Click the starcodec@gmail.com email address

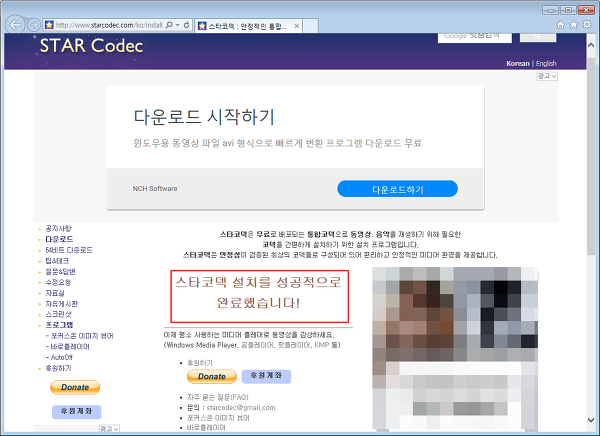pos(241,408)
